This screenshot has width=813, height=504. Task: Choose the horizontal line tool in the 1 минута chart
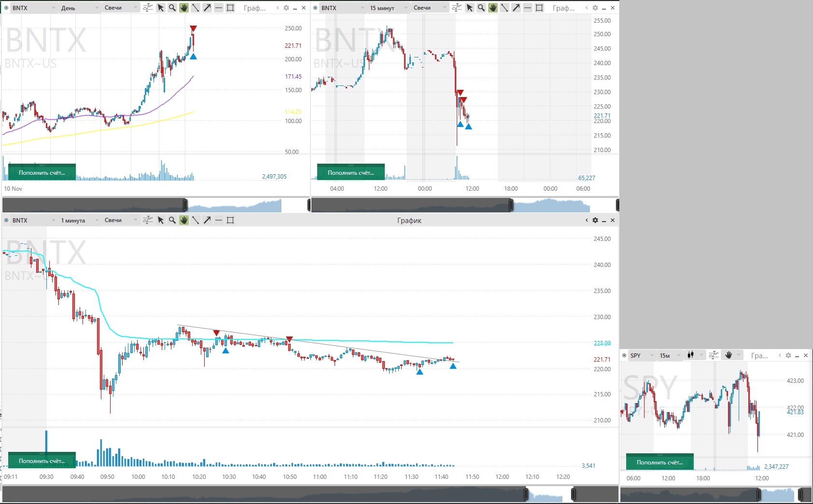click(219, 220)
